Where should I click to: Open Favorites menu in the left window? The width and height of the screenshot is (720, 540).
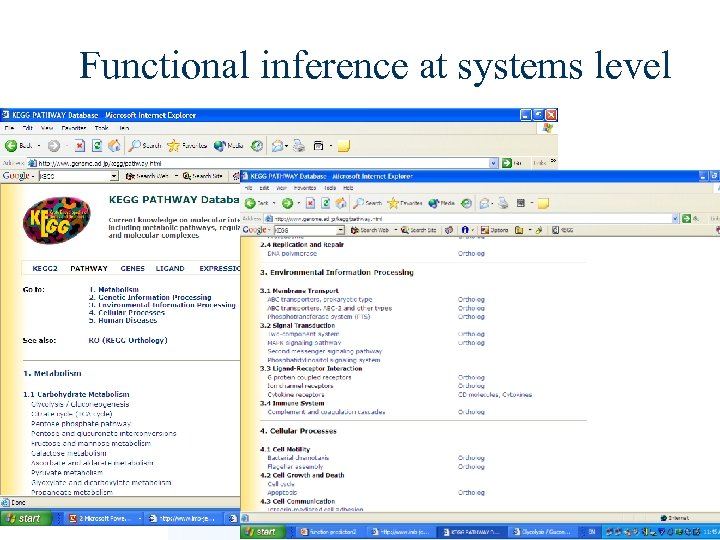(73, 128)
